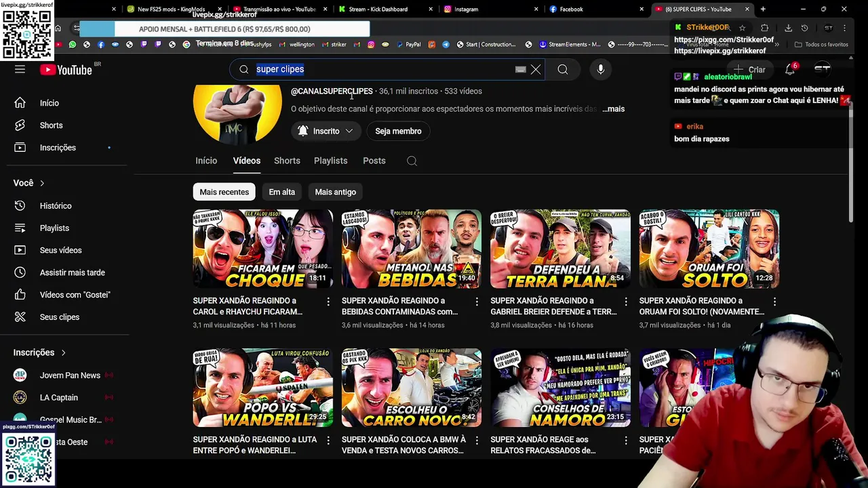Open the channel Playlists tab
Screen dimensions: 868x488
(330, 161)
